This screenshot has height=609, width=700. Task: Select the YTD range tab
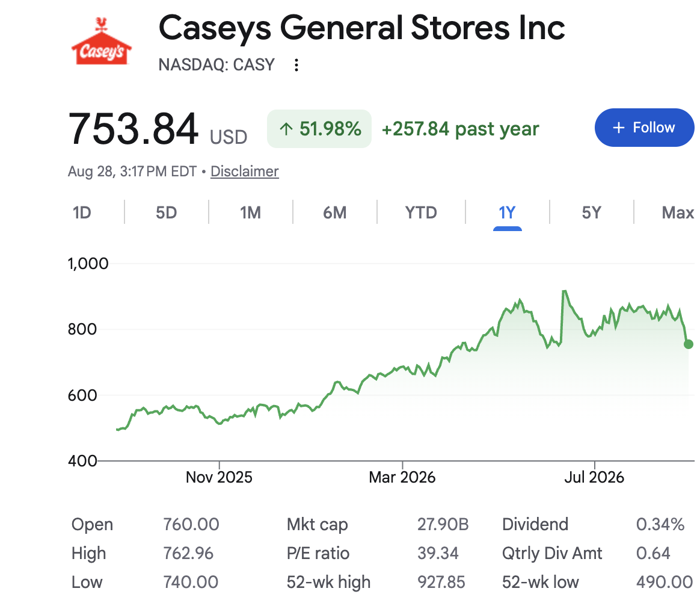(421, 212)
